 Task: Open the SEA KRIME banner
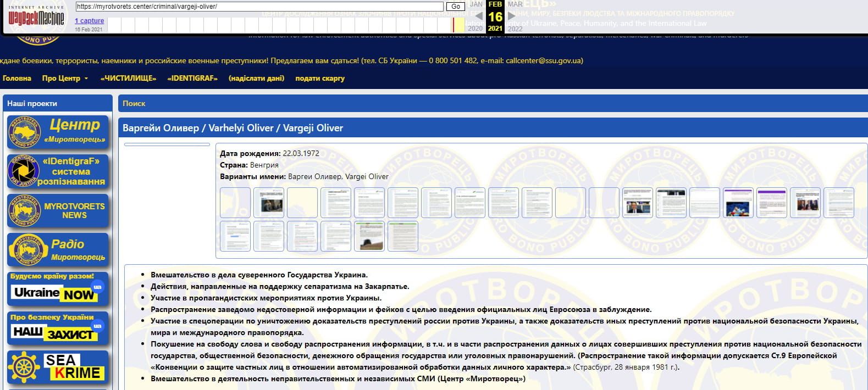pyautogui.click(x=58, y=367)
